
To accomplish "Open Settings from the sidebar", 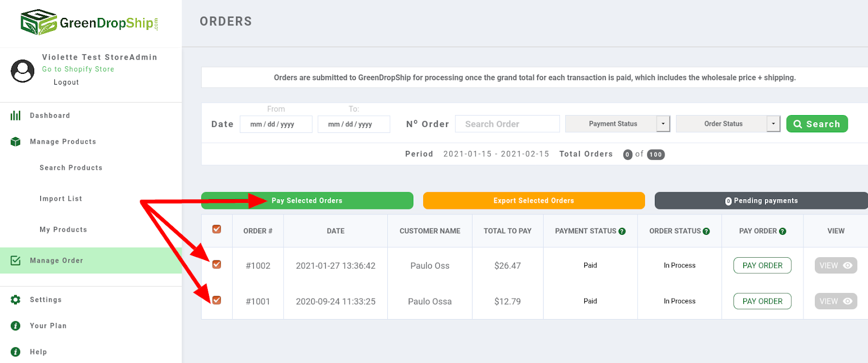I will click(46, 300).
